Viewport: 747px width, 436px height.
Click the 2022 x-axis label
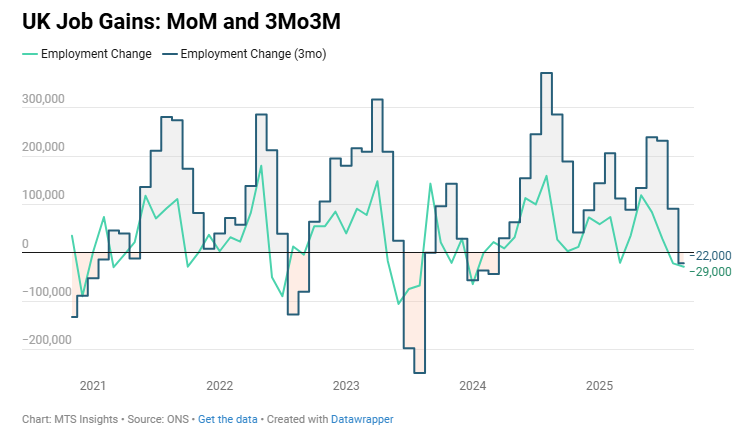click(x=219, y=385)
